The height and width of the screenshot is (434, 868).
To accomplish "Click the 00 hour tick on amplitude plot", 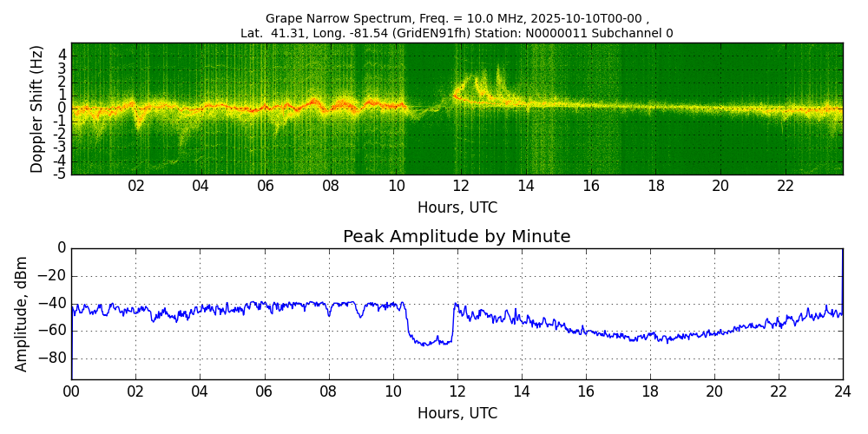I will tap(71, 391).
